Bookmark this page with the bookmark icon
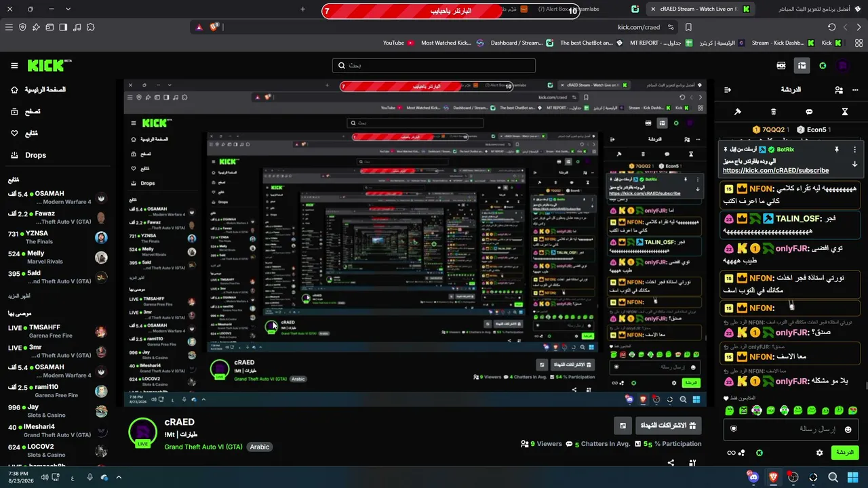 click(x=688, y=27)
